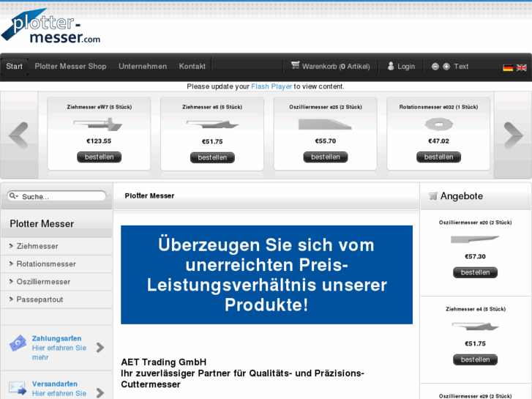This screenshot has height=399, width=532.
Task: Open the Passepartout category link
Action: [x=40, y=299]
